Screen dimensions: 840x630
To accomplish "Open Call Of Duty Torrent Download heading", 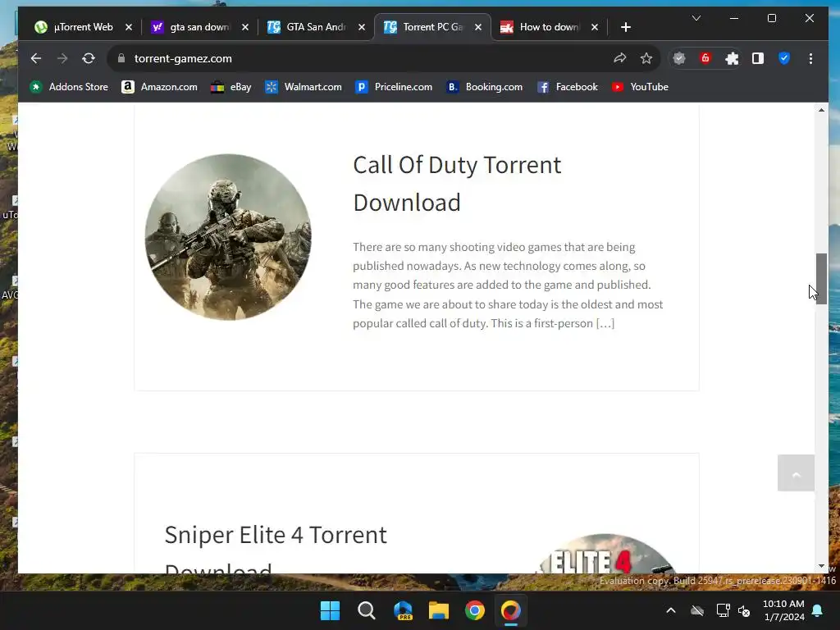I will point(457,183).
